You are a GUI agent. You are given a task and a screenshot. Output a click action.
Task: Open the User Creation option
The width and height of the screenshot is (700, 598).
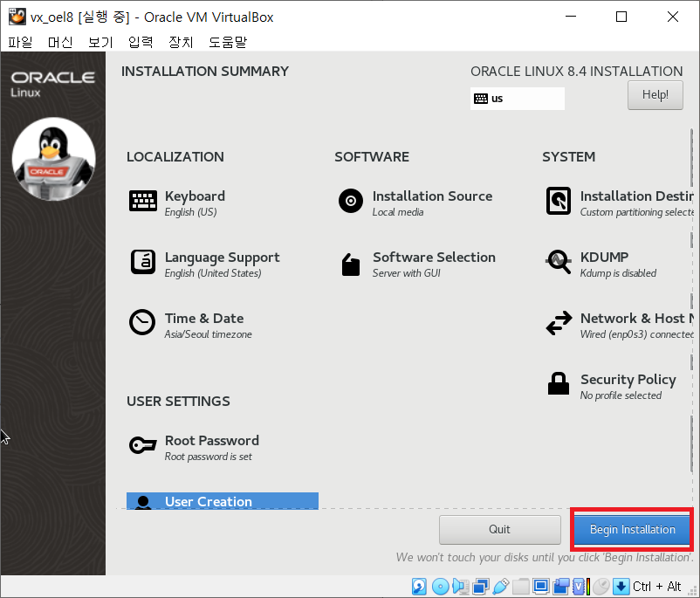(x=223, y=500)
